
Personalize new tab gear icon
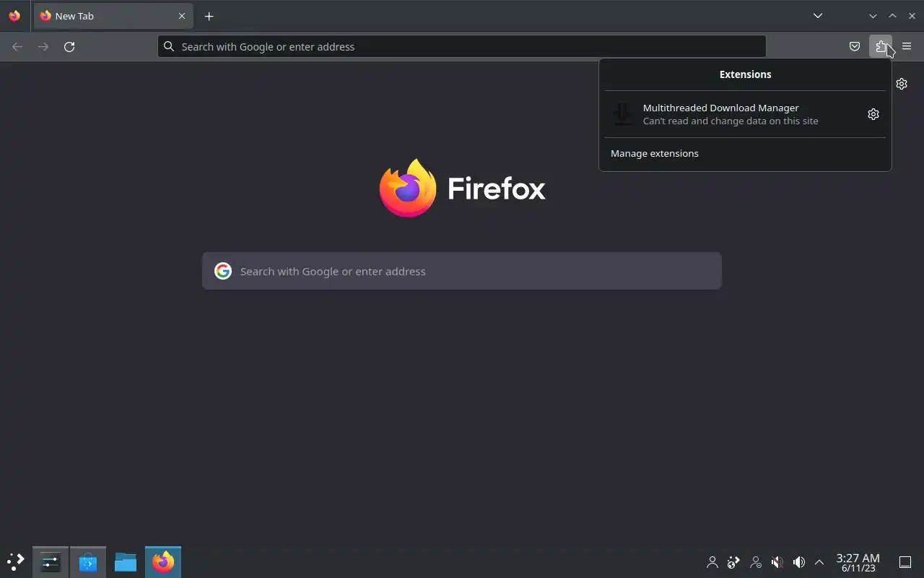point(902,84)
